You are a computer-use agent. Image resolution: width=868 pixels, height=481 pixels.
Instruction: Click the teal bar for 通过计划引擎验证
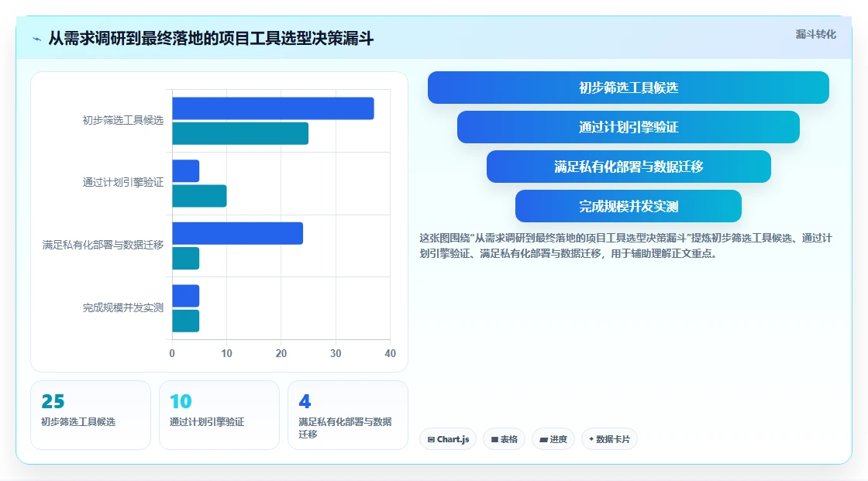tap(199, 196)
